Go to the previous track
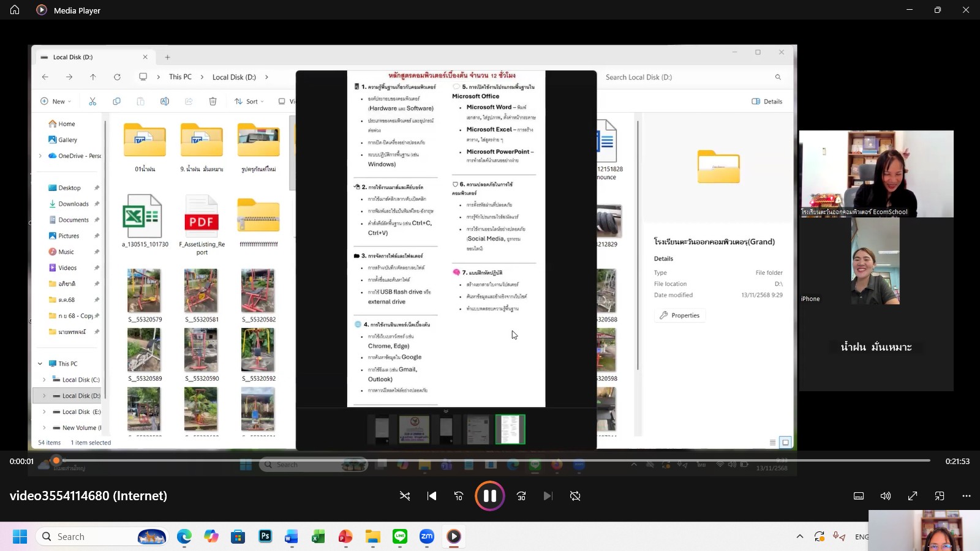 point(432,496)
